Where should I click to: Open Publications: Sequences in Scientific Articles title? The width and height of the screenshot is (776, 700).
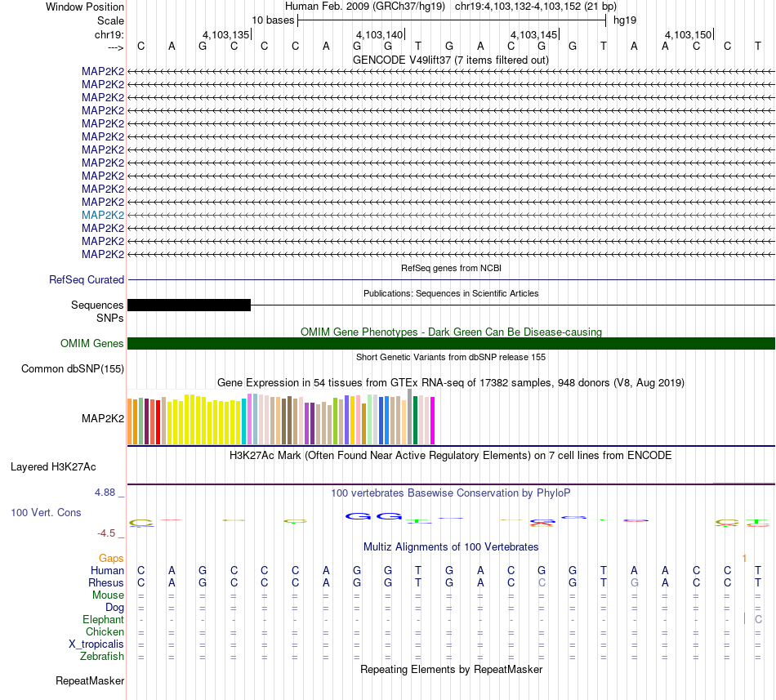(451, 293)
